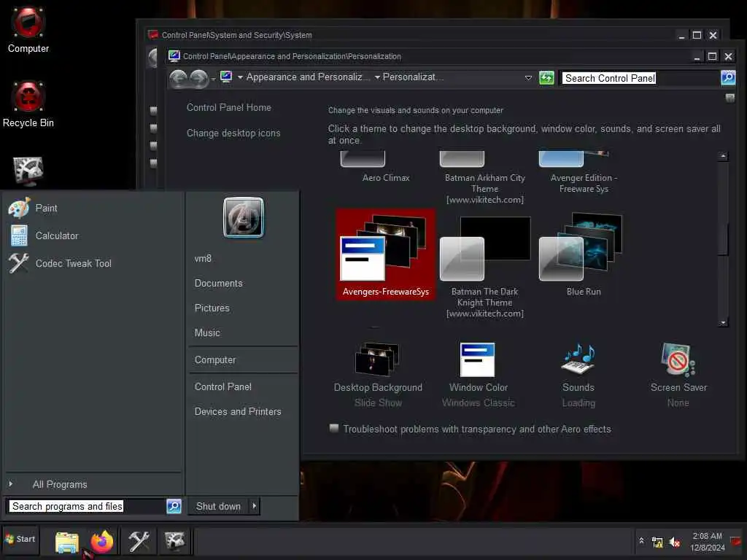This screenshot has height=560, width=747.
Task: Open the Recycle Bin desktop icon
Action: 28,104
